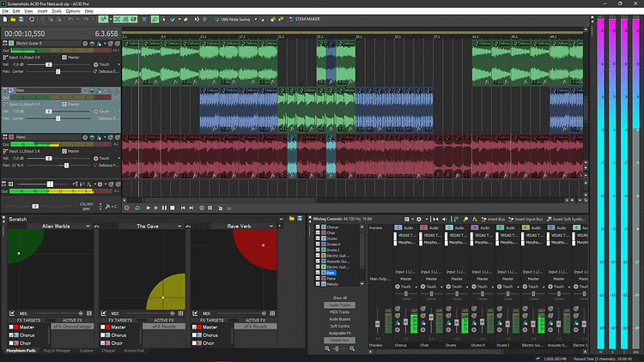
Task: Click the Record button in transport bar
Action: click(127, 208)
